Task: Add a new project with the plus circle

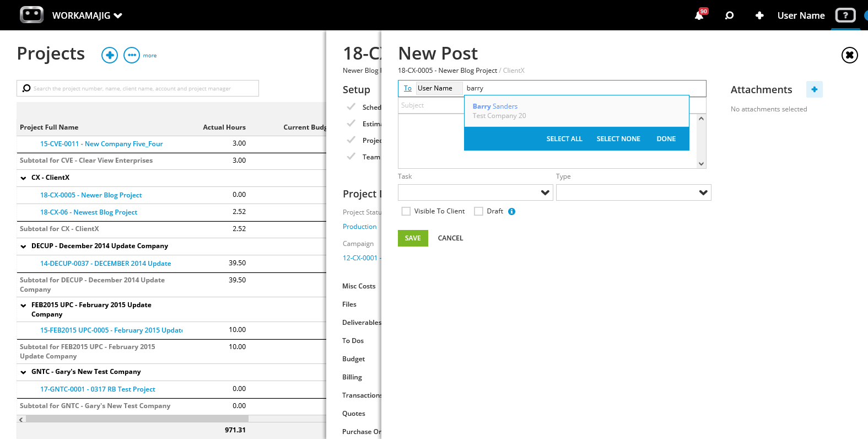Action: click(x=110, y=55)
